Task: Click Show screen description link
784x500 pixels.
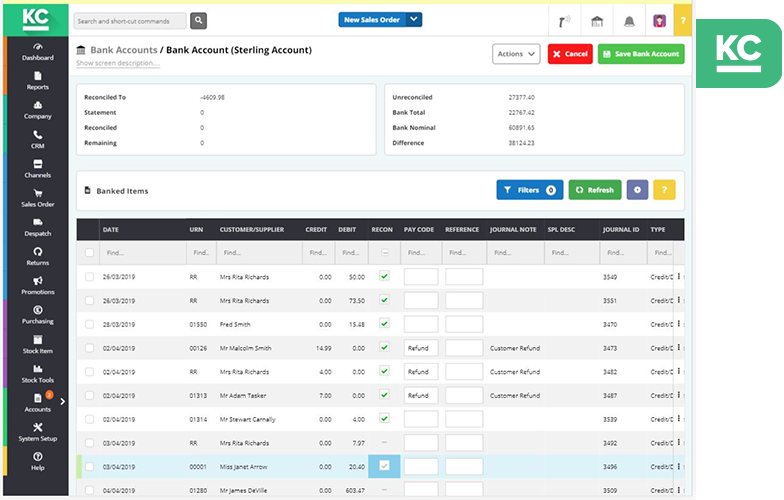Action: [118, 63]
